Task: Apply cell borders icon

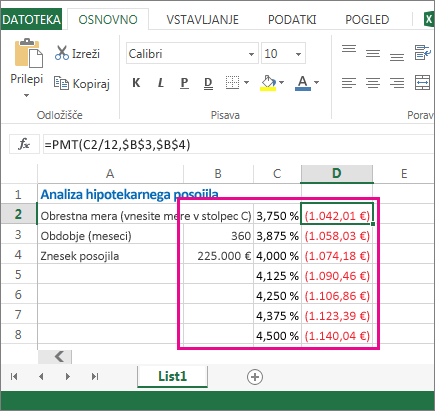Action: click(x=232, y=82)
